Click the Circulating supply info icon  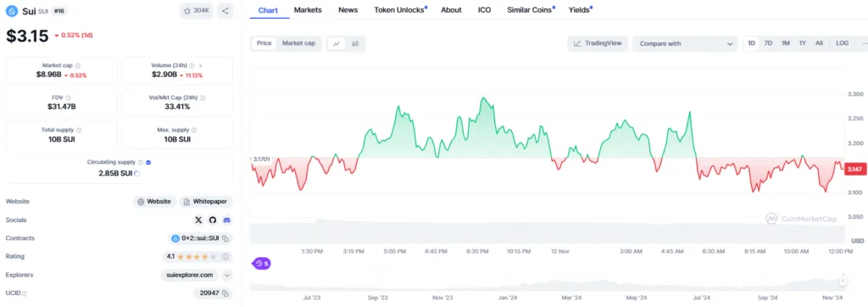[140, 162]
